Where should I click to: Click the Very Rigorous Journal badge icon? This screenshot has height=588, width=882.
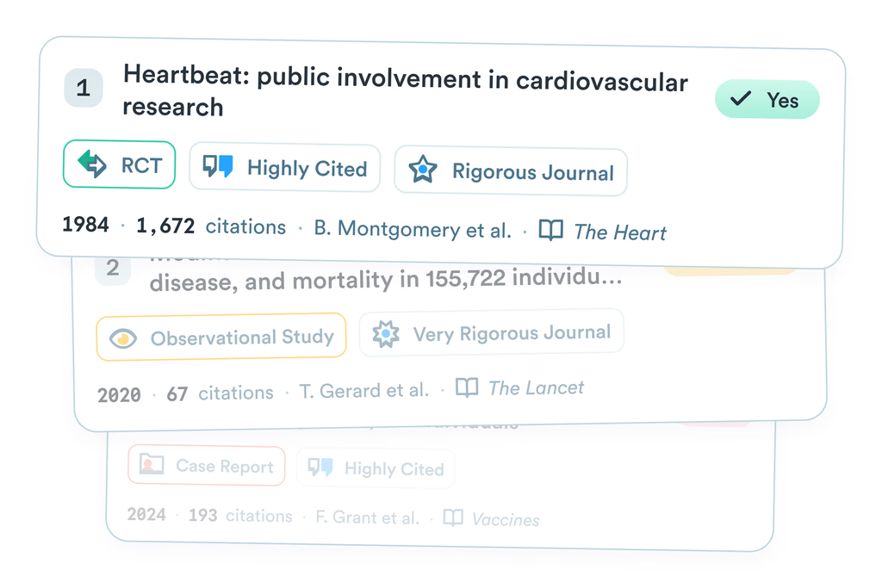(386, 334)
